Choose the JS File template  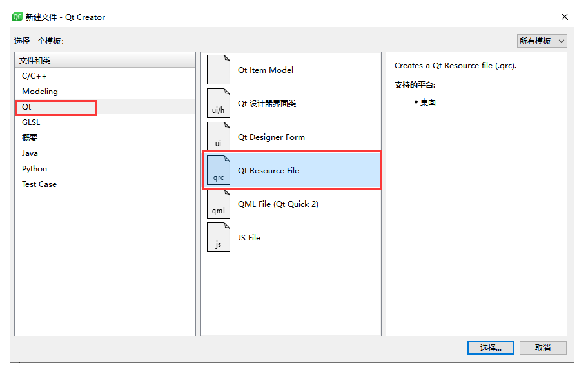(291, 237)
